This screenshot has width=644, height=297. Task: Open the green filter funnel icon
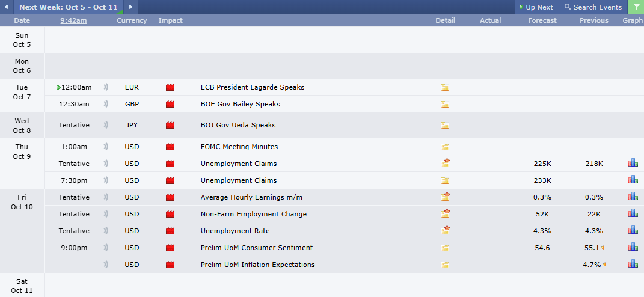pos(636,7)
